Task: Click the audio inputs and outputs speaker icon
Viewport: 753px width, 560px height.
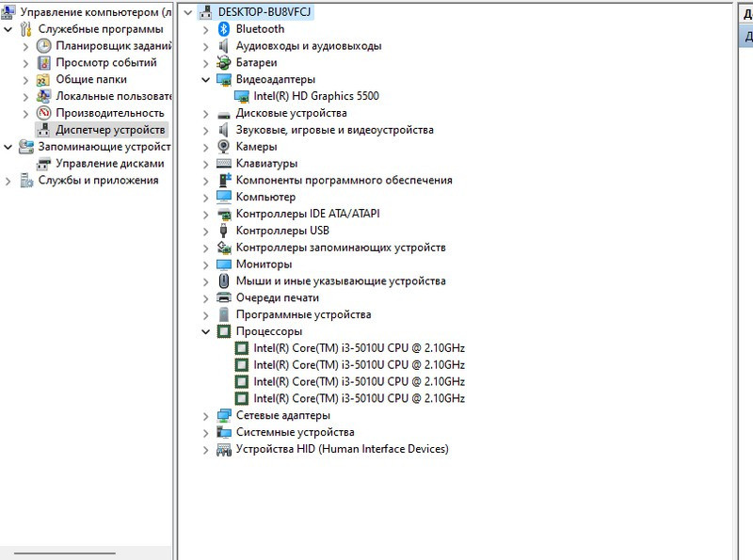Action: [224, 45]
